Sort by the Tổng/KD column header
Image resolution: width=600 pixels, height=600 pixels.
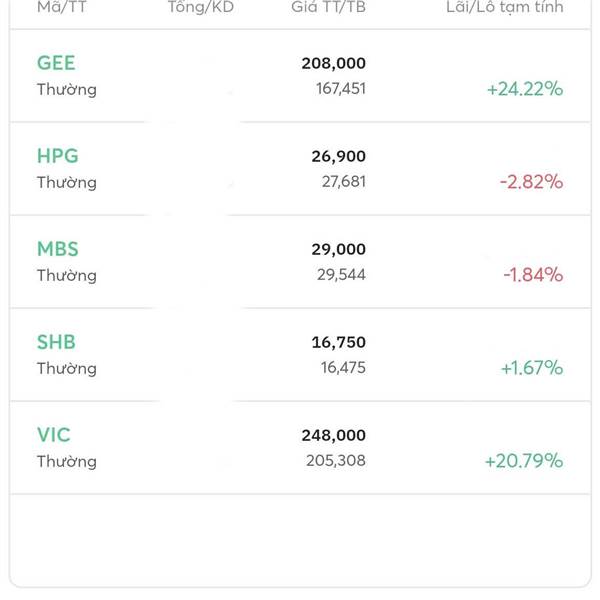pyautogui.click(x=200, y=7)
